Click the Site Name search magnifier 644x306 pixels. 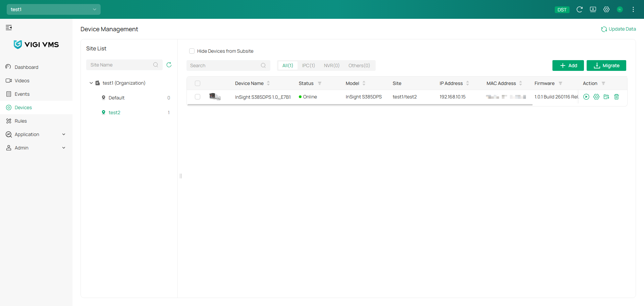(156, 65)
